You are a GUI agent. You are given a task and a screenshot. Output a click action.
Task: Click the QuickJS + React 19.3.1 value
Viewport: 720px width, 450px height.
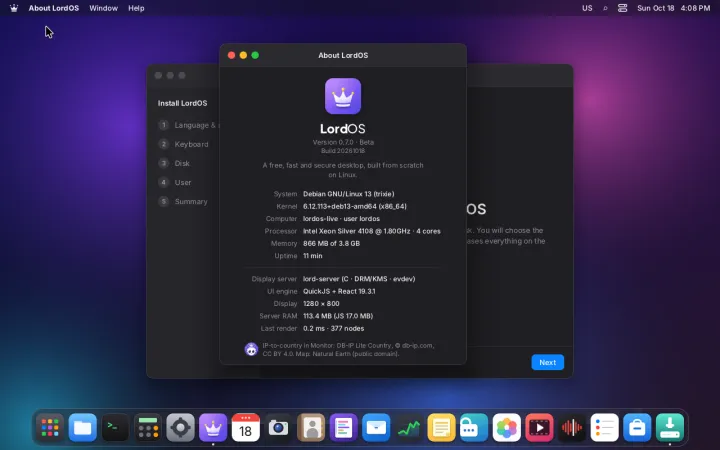pos(339,291)
